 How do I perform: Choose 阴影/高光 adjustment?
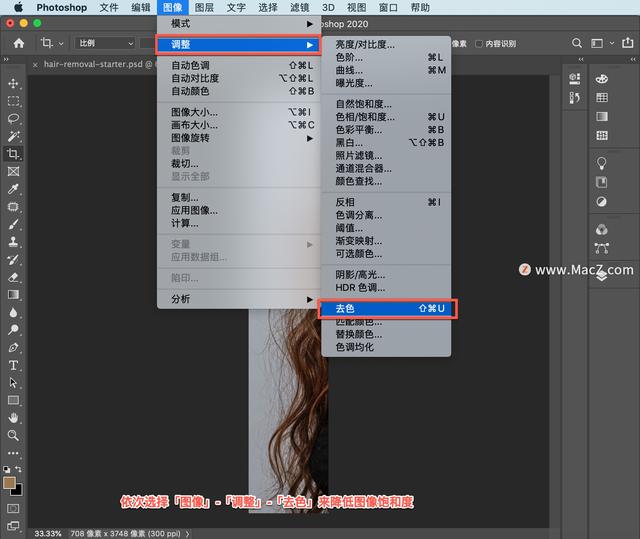(x=387, y=275)
